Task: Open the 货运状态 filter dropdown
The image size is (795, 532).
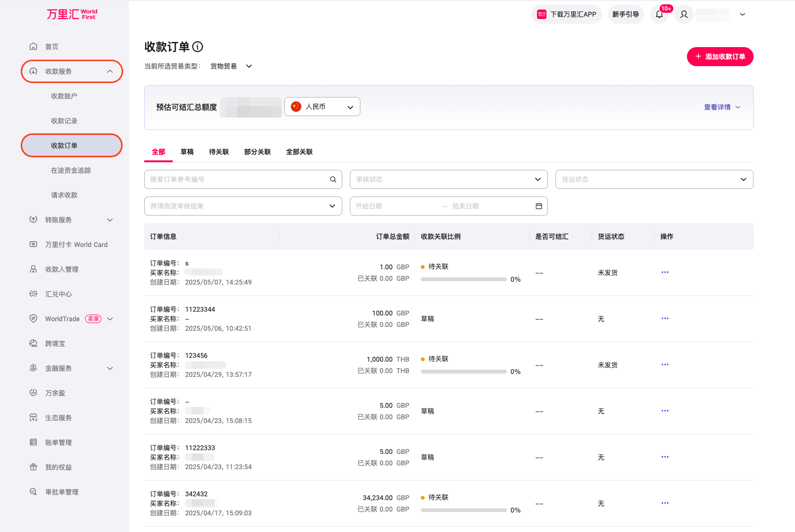Action: tap(654, 179)
